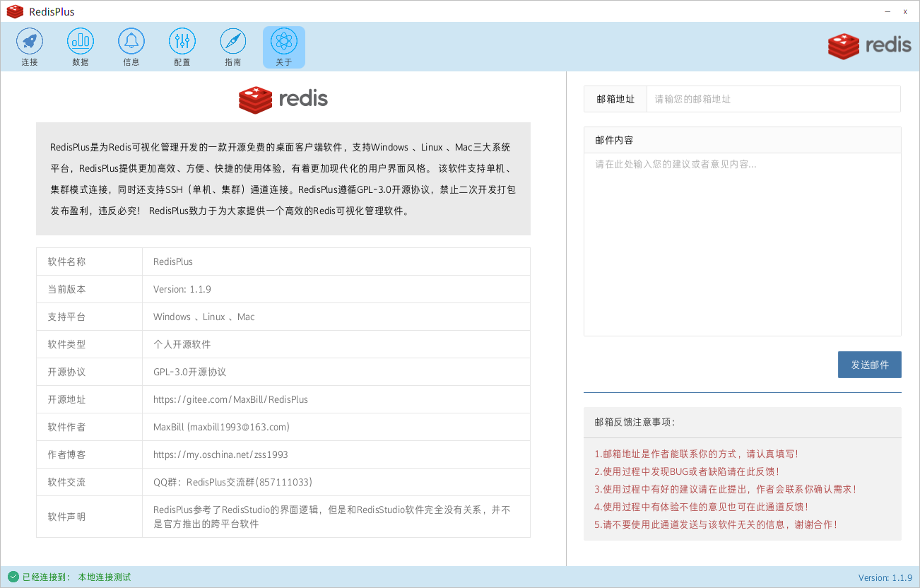This screenshot has height=588, width=920.
Task: Click notice 1 about 邮箱地址
Action: coord(697,454)
